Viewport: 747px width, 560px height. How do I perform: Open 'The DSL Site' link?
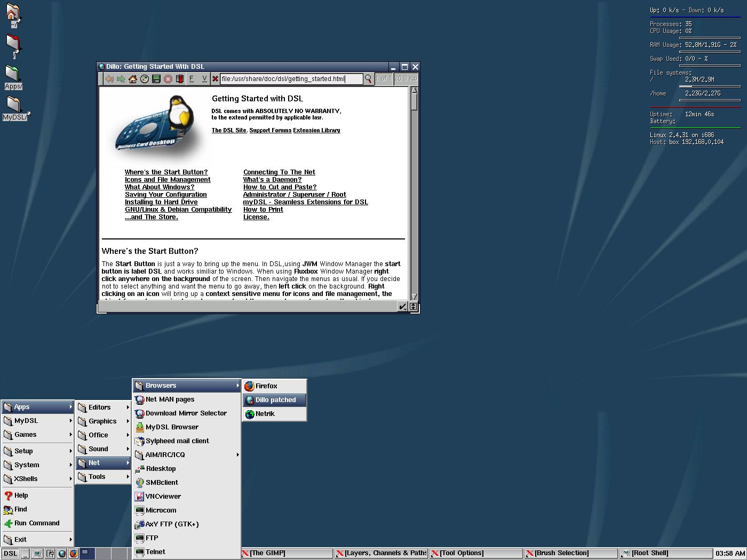click(229, 130)
